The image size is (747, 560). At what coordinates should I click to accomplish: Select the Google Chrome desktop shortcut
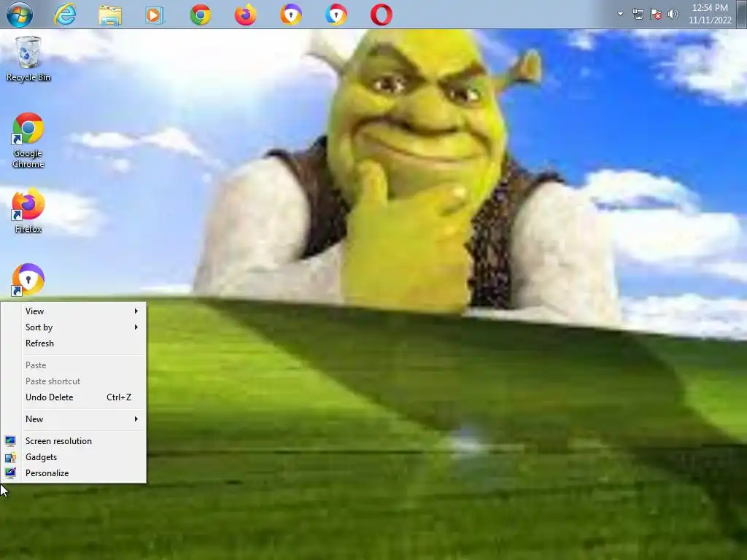click(28, 141)
